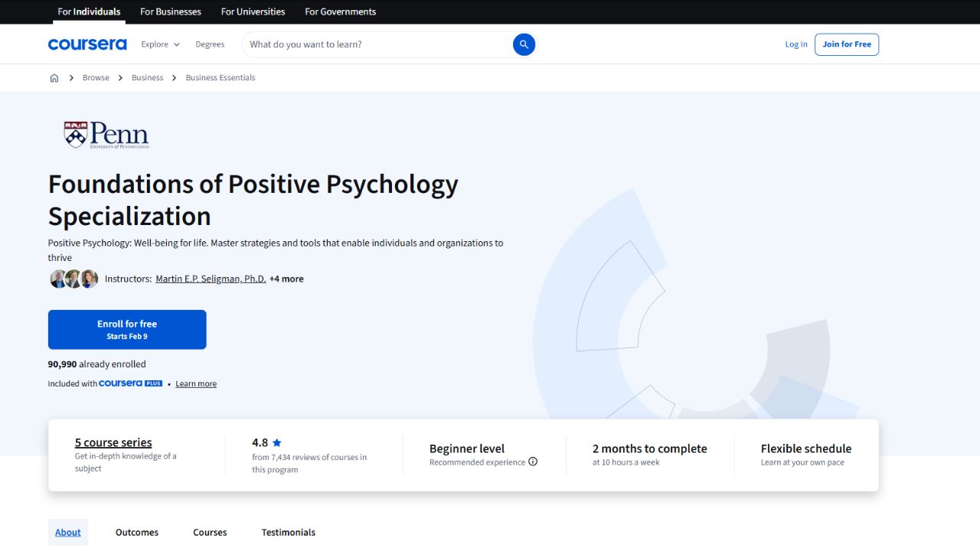The height and width of the screenshot is (551, 980).
Task: Expand the +4 more instructors list
Action: pos(286,279)
